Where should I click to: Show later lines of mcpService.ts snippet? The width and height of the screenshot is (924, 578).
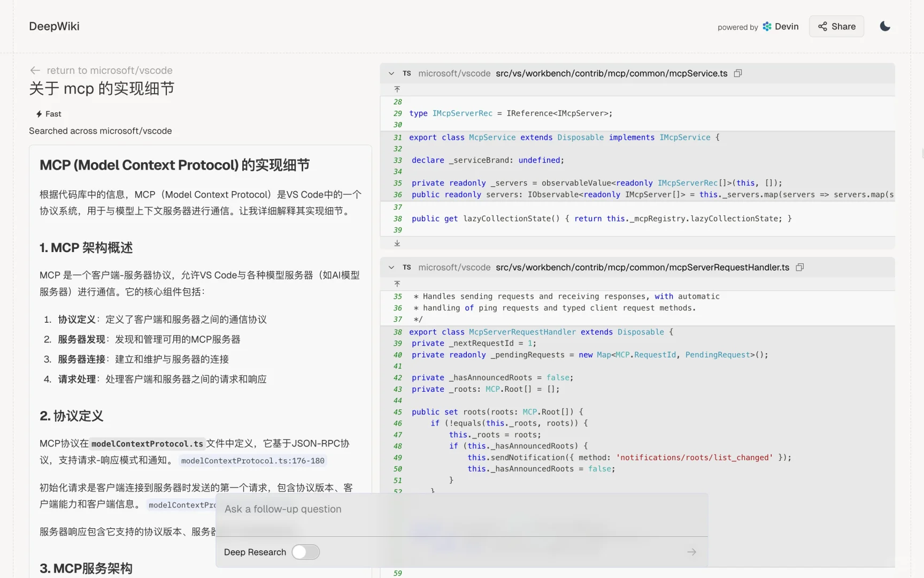397,244
